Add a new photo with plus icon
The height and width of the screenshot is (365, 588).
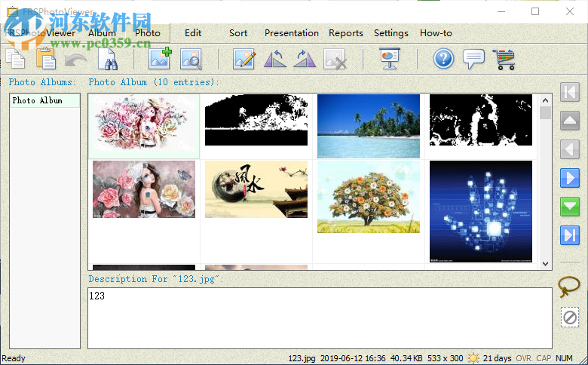point(160,59)
